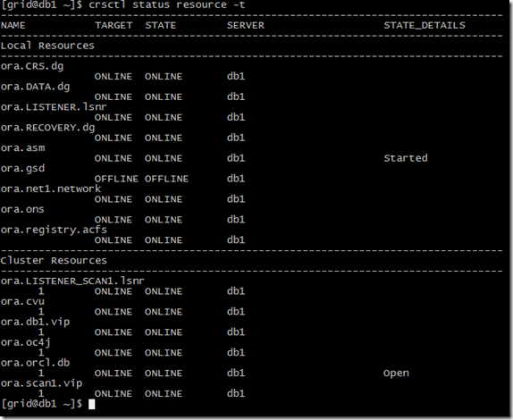Click the ONLINE state value under ora.registry.acfs
This screenshot has width=513, height=420.
tap(164, 240)
